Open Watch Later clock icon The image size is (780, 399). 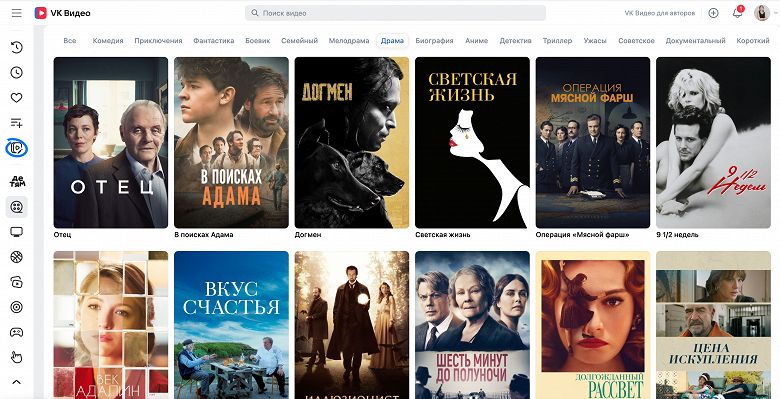[16, 73]
